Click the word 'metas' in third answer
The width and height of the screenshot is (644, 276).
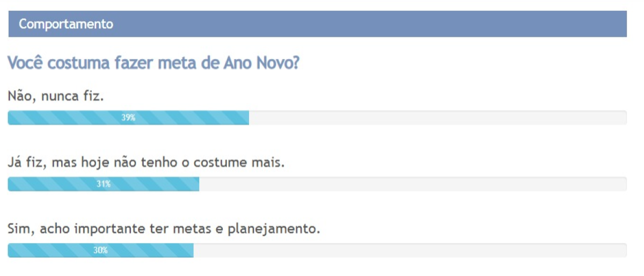[193, 229]
